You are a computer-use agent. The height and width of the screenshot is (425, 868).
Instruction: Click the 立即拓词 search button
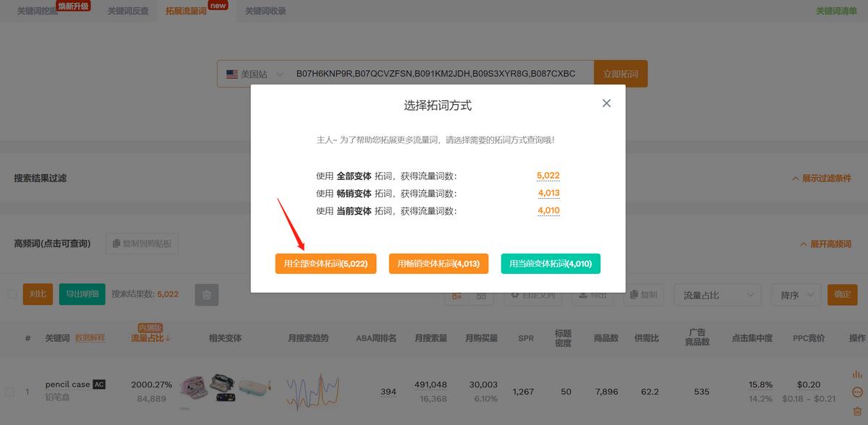[621, 73]
